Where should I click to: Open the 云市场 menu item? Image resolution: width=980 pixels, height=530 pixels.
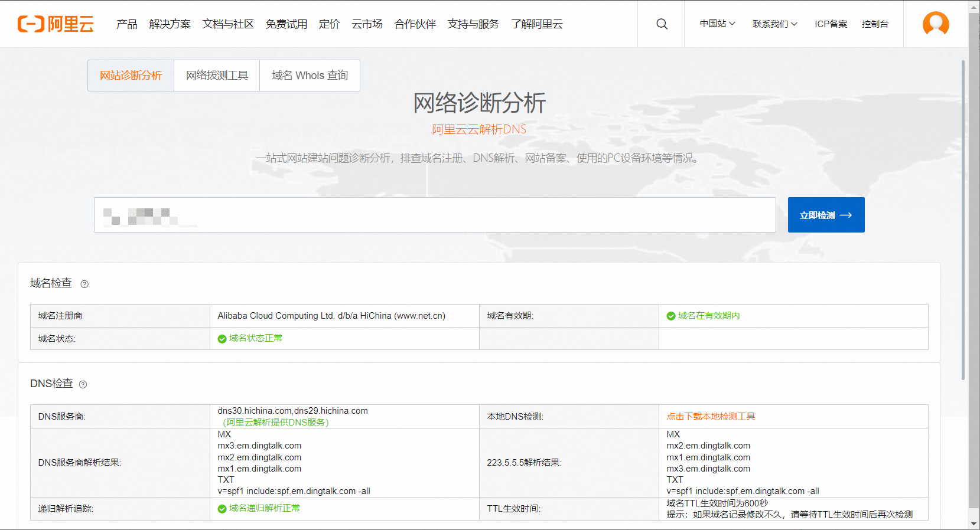[367, 24]
